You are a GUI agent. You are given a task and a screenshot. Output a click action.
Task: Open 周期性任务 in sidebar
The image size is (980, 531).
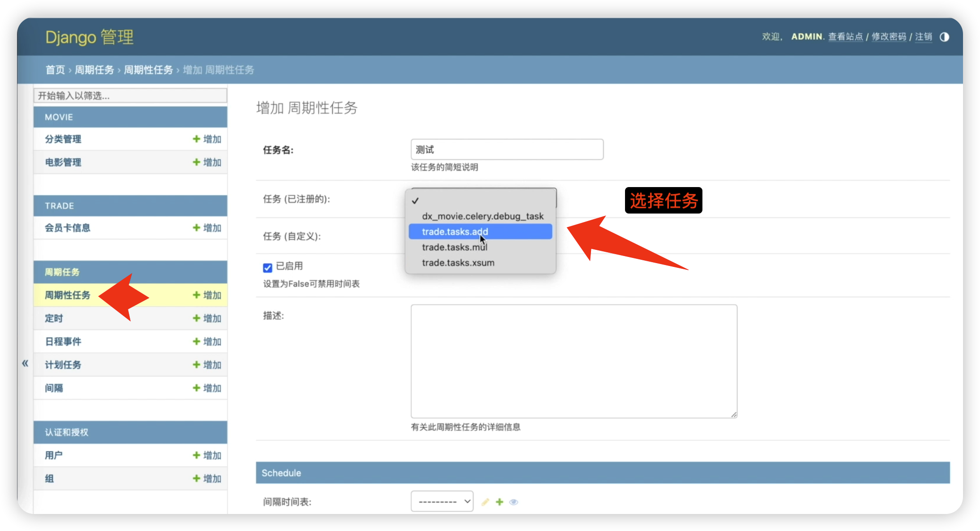click(x=68, y=295)
